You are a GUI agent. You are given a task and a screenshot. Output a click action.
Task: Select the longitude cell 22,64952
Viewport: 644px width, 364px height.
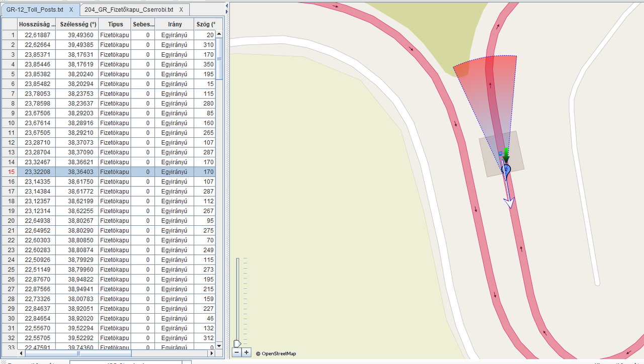[x=36, y=231]
